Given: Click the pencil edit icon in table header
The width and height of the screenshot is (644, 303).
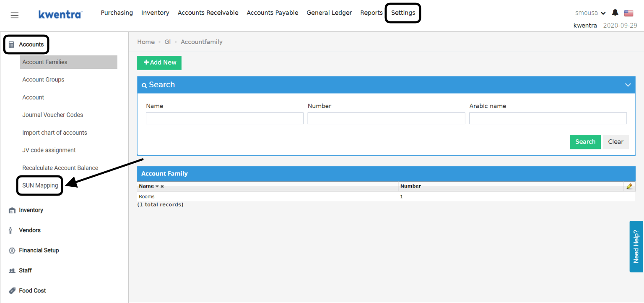Looking at the screenshot, I should pos(629,186).
